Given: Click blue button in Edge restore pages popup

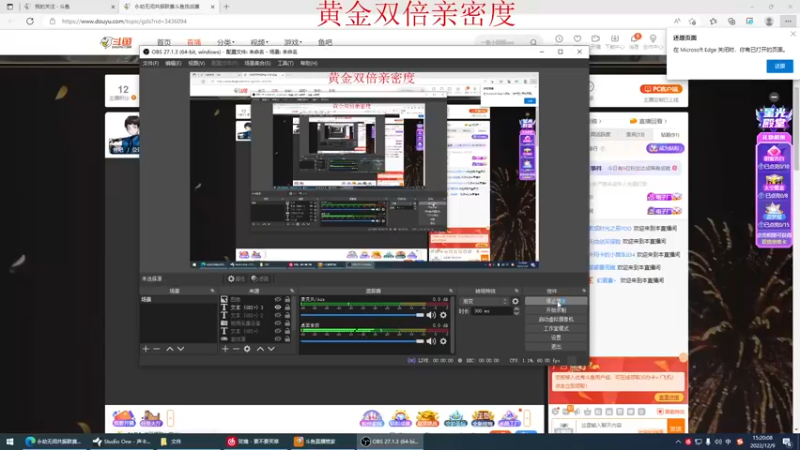Looking at the screenshot, I should coord(780,66).
